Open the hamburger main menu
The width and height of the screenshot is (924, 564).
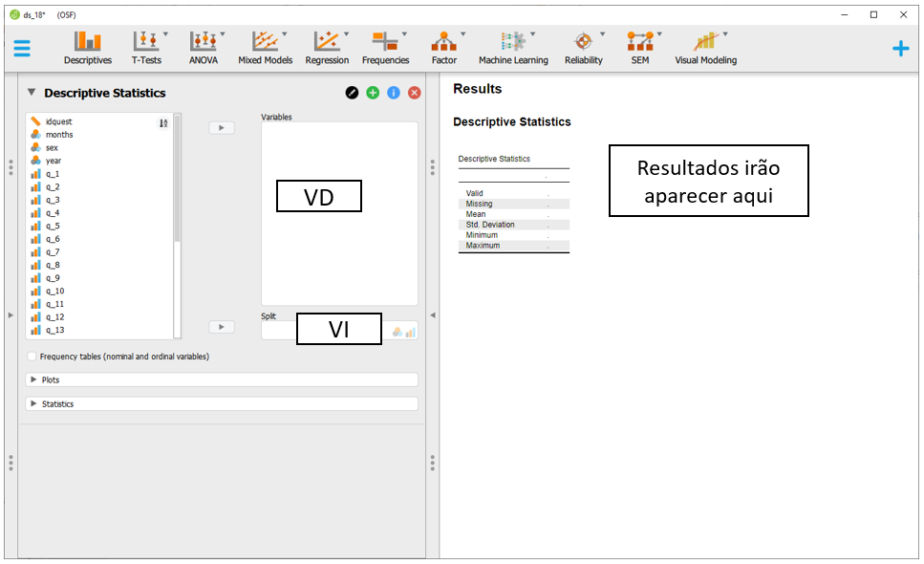click(x=21, y=49)
